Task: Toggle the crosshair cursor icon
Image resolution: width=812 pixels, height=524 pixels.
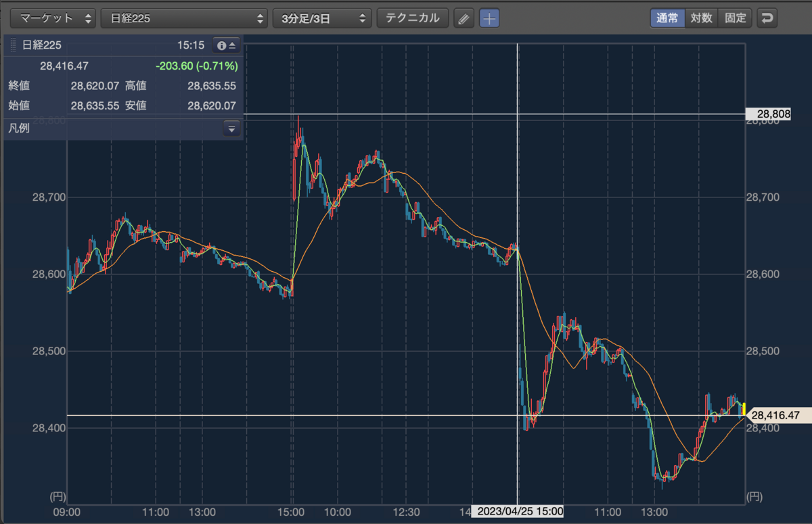Action: [x=489, y=19]
